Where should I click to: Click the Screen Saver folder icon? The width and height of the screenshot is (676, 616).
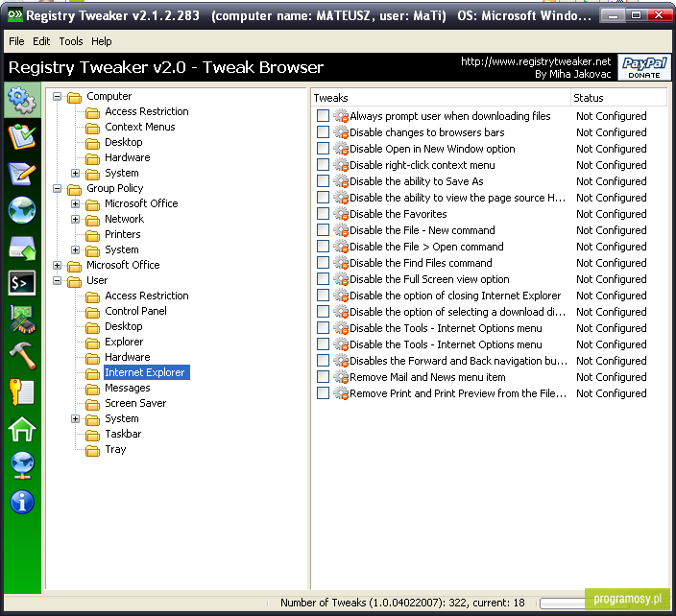click(92, 404)
